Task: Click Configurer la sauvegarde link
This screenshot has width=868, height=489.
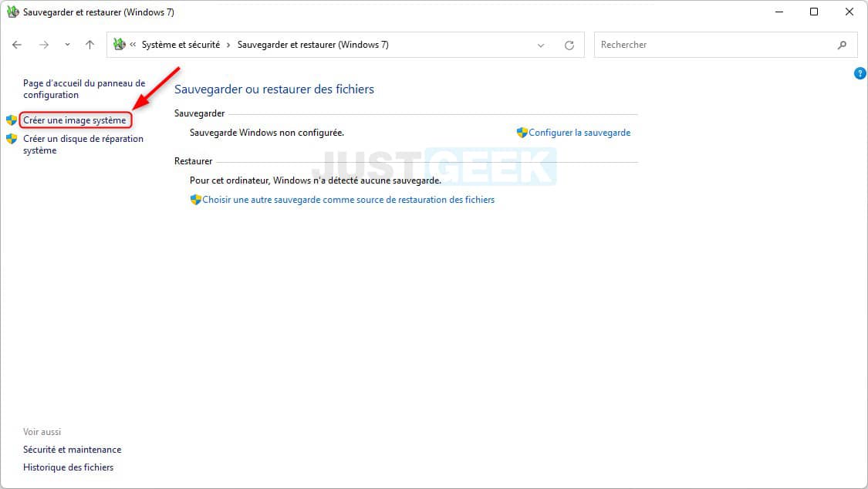Action: [579, 133]
